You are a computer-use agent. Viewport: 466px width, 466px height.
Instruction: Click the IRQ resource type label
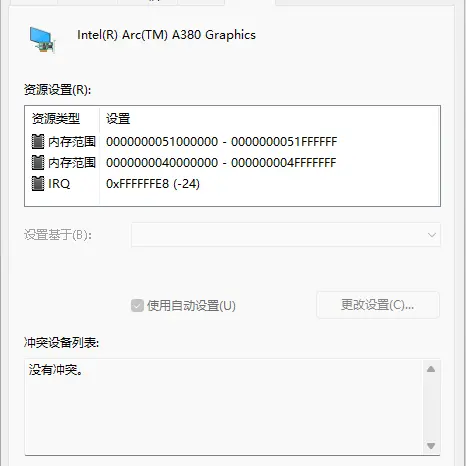pos(59,184)
